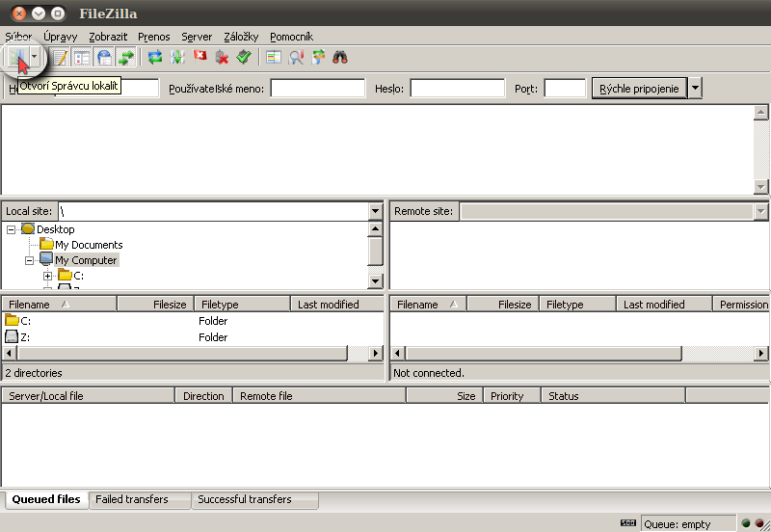The image size is (771, 532).
Task: Toggle the transfer queue display
Action: click(x=126, y=58)
